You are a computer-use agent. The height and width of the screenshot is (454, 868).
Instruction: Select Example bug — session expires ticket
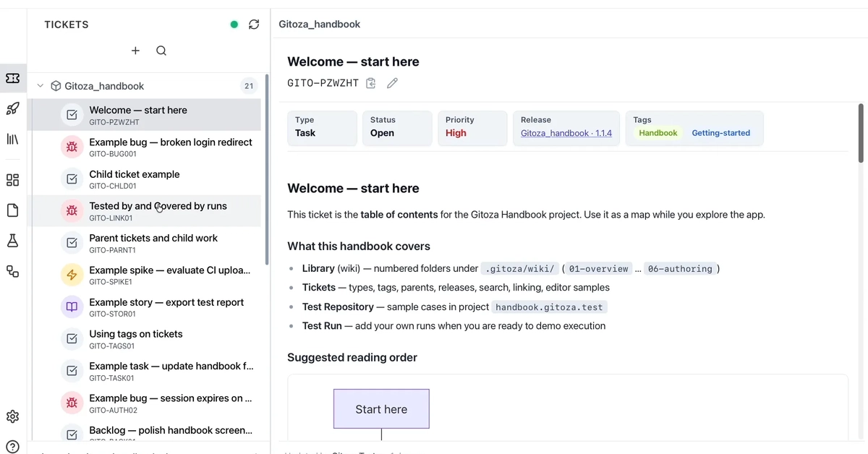pos(144,403)
